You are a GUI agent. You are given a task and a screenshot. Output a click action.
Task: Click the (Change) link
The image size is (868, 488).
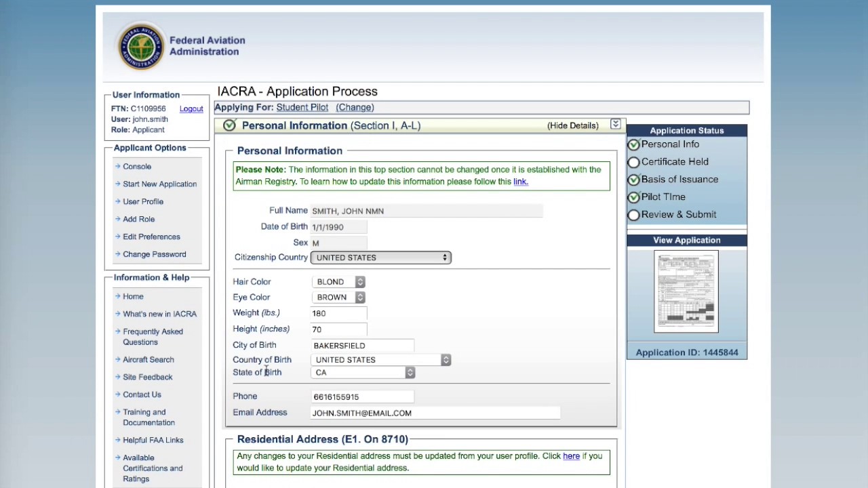[x=355, y=107]
